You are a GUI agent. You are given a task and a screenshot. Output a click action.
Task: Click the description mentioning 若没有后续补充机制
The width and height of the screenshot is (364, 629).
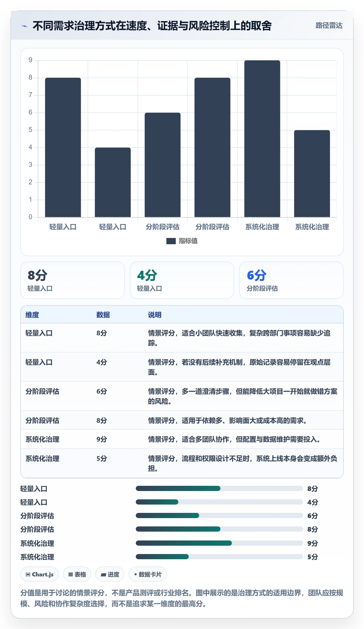coord(239,367)
